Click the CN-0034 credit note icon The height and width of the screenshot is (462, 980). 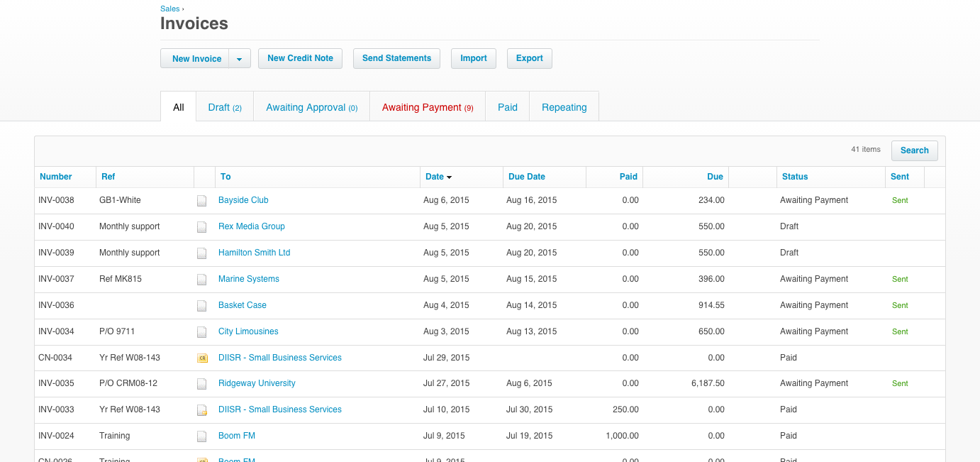click(x=202, y=358)
